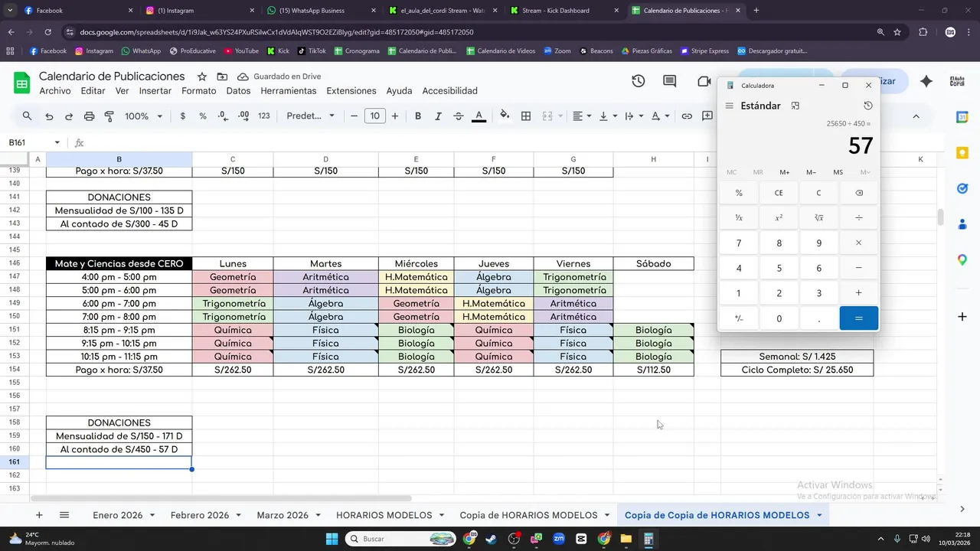Viewport: 980px width, 551px height.
Task: Open text wrapping dropdown
Action: pyautogui.click(x=634, y=116)
